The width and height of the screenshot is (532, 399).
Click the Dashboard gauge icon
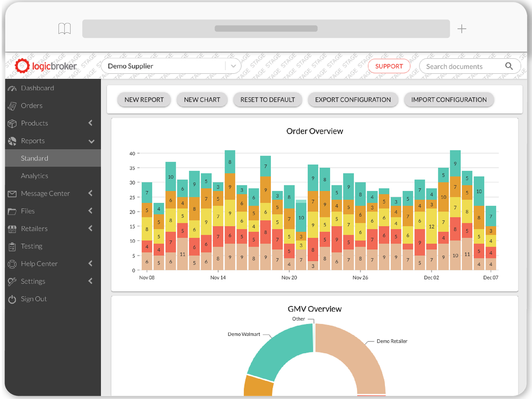12,88
